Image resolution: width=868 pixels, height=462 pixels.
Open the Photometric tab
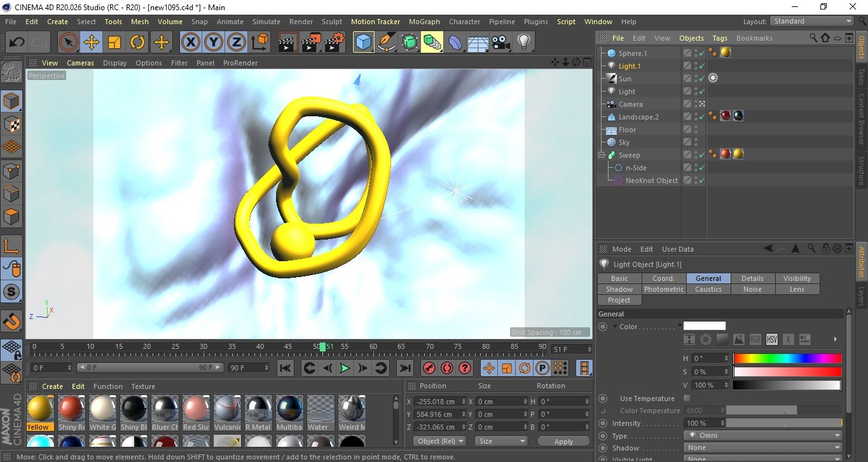(664, 289)
